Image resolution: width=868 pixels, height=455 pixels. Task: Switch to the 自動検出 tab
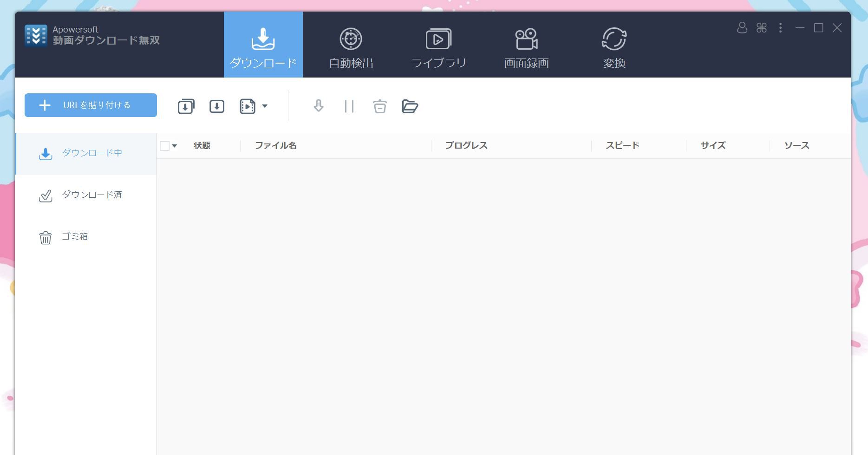351,46
